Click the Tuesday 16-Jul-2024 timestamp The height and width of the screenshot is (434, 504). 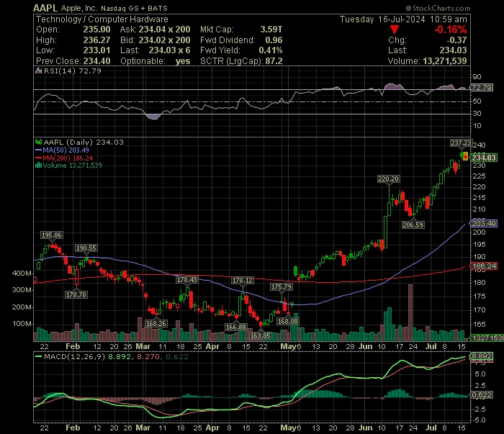click(403, 19)
